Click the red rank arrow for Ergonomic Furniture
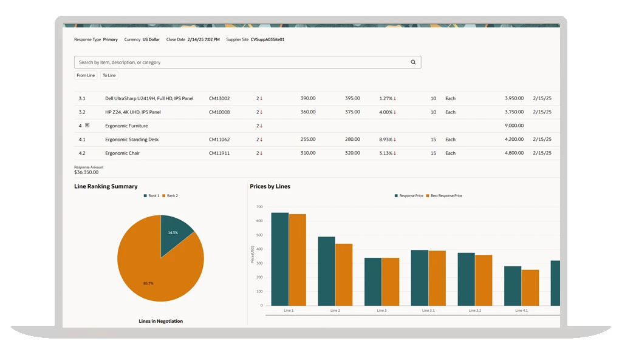This screenshot has height=364, width=622. coord(261,126)
